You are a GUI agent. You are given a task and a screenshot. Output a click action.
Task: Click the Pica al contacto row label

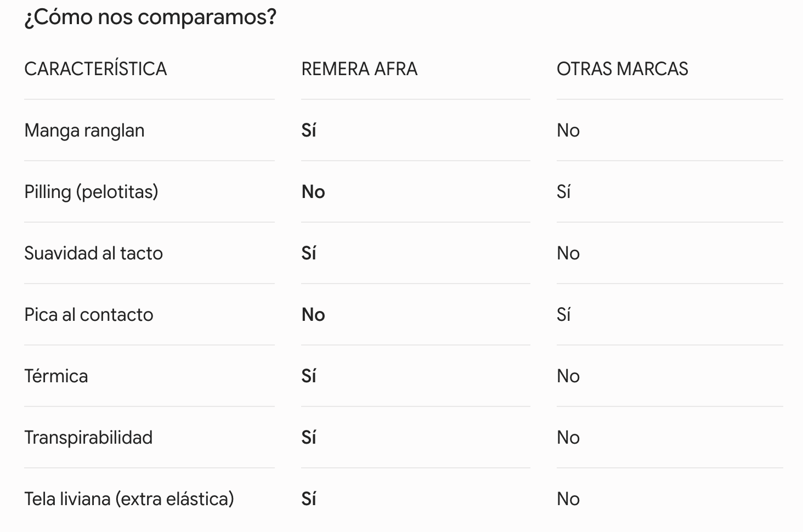(x=89, y=315)
